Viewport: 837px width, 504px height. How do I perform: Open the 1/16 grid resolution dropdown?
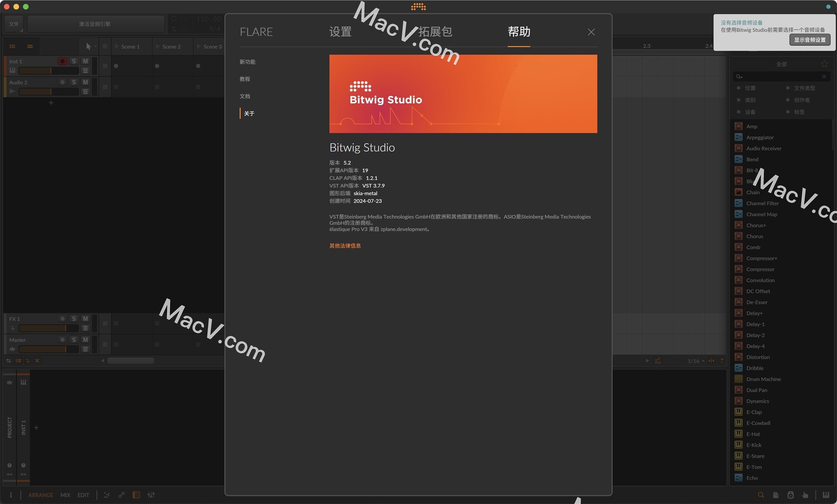pos(696,361)
